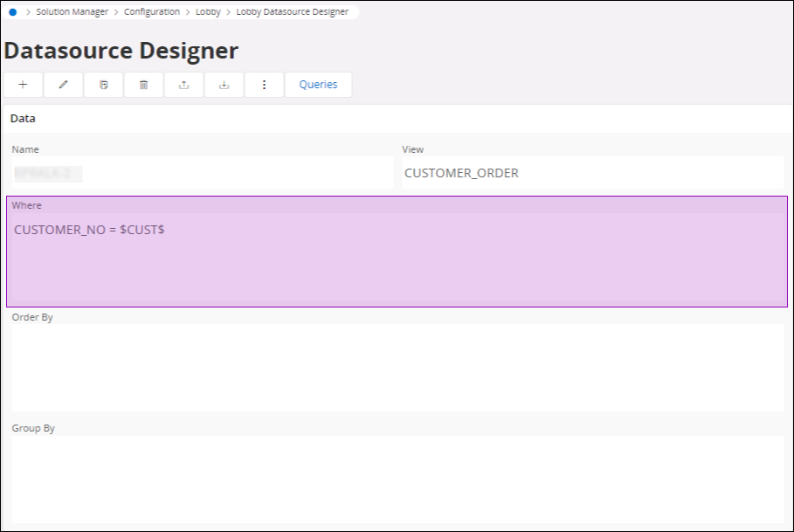794x532 pixels.
Task: Select Lobby Datasource Designer breadcrumb
Action: point(292,12)
